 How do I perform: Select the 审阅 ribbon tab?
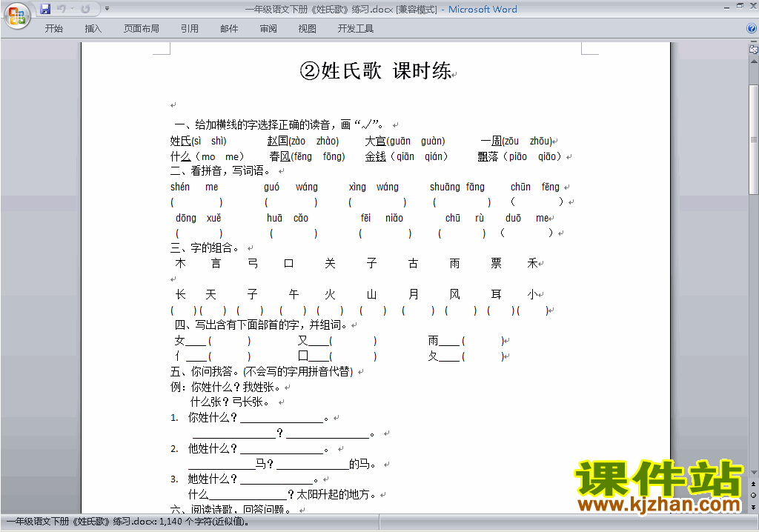coord(268,29)
